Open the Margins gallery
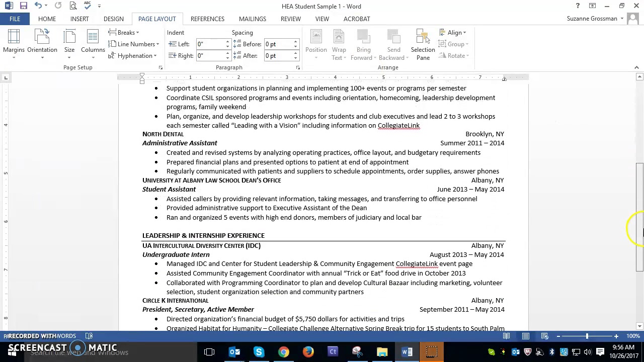The height and width of the screenshot is (362, 644). [x=14, y=44]
